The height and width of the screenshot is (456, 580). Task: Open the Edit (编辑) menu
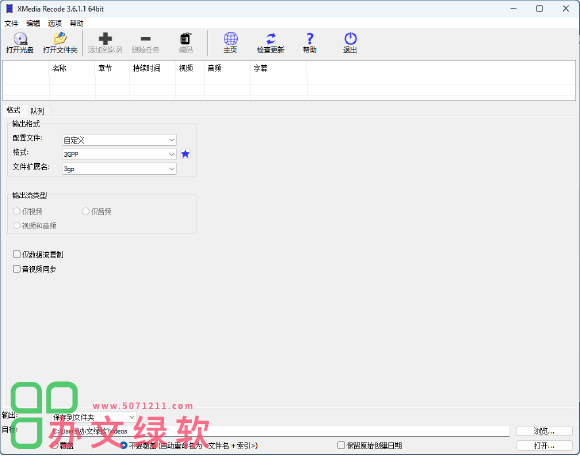pos(33,24)
